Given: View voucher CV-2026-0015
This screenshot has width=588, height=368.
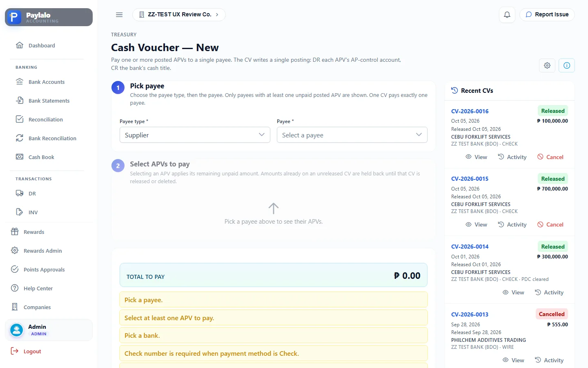Looking at the screenshot, I should coord(476,224).
